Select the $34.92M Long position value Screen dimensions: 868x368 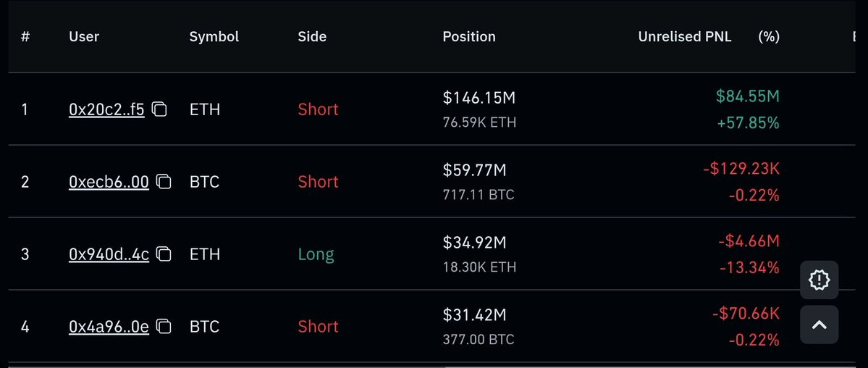(474, 242)
